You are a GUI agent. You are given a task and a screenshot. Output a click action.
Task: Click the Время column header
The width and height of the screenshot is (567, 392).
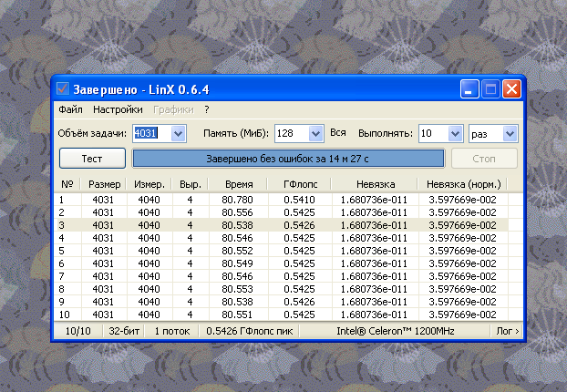coord(238,184)
